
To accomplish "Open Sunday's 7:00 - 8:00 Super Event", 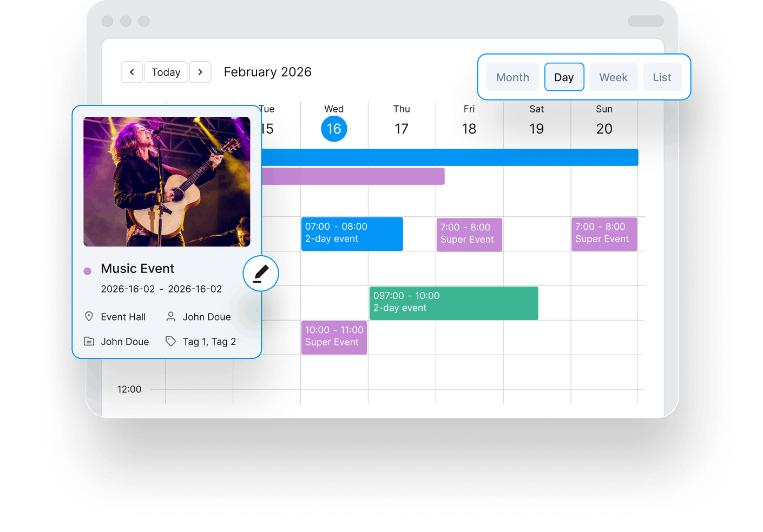I will click(604, 234).
